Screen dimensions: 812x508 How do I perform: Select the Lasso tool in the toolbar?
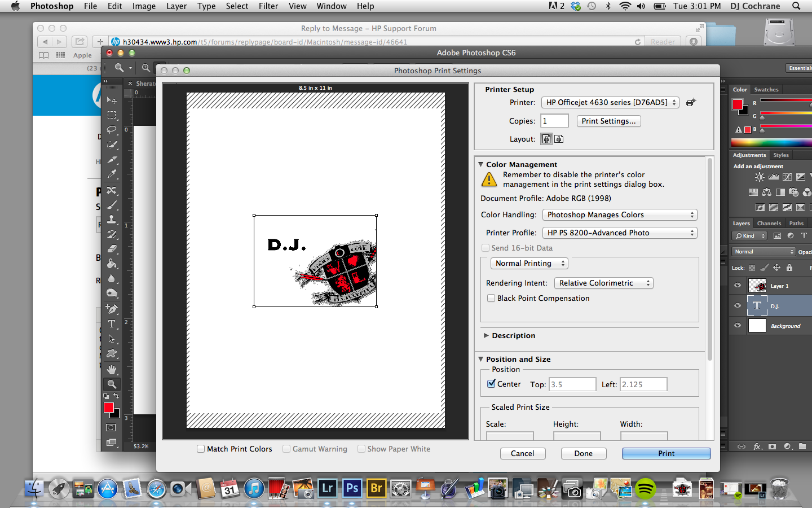coord(112,130)
